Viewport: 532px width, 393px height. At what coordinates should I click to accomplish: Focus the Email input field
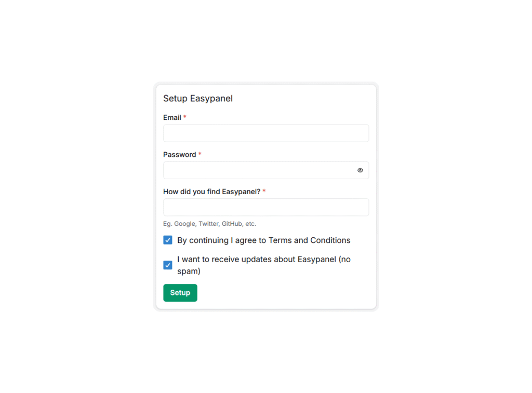coord(266,133)
